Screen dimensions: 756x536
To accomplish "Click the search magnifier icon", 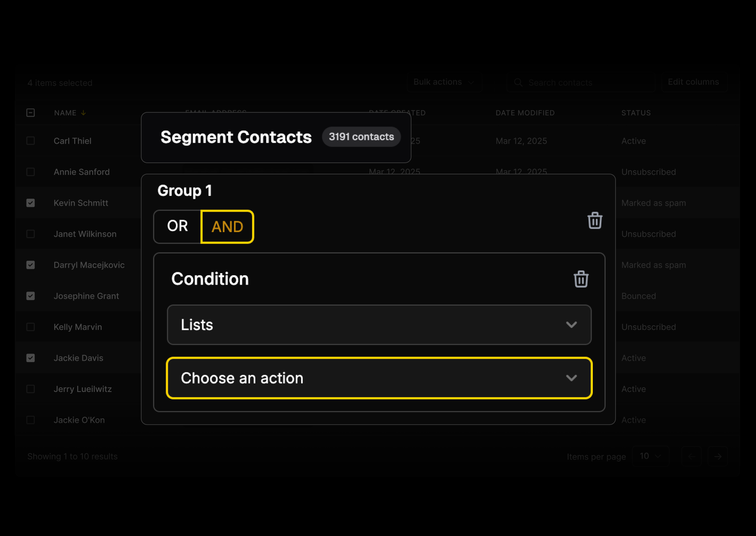I will click(x=518, y=82).
